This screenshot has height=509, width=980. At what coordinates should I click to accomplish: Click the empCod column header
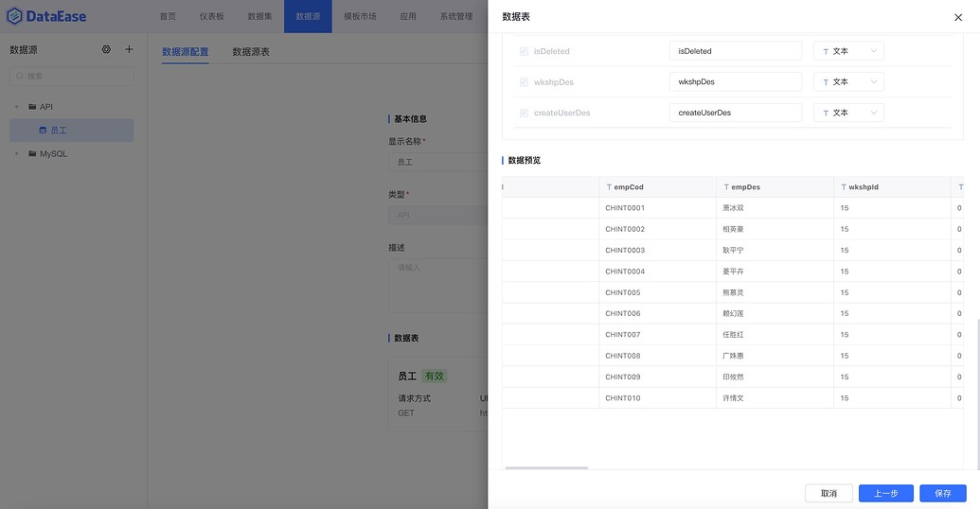pyautogui.click(x=657, y=186)
